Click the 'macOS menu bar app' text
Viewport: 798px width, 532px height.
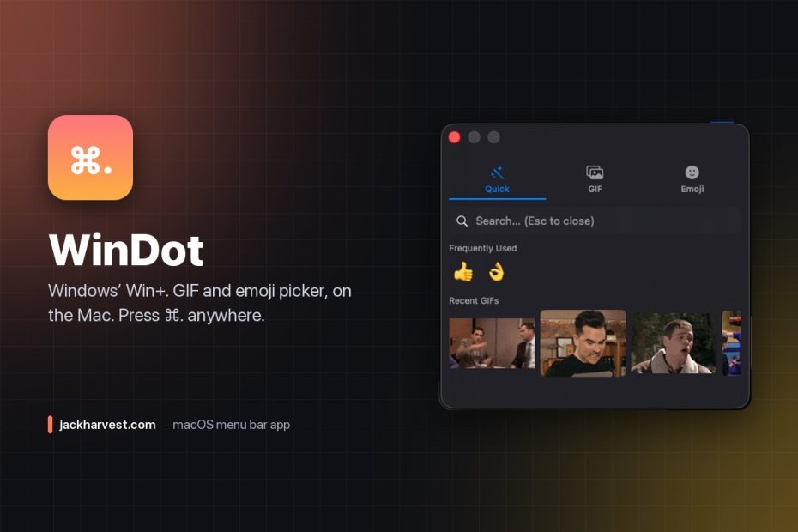[x=231, y=425]
